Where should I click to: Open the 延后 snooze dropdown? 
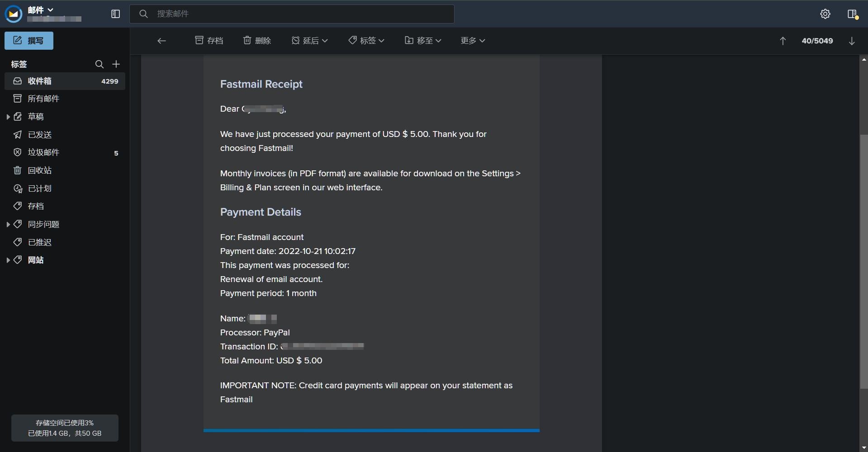(310, 41)
